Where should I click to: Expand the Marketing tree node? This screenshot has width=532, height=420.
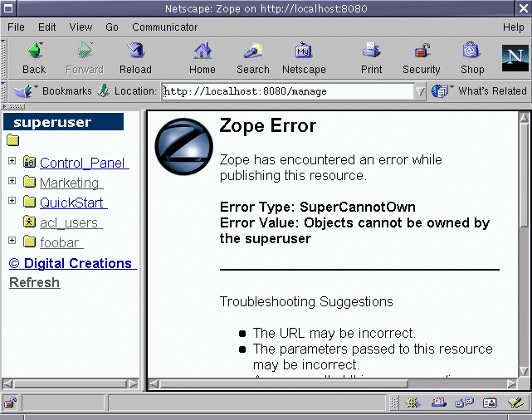tap(12, 180)
